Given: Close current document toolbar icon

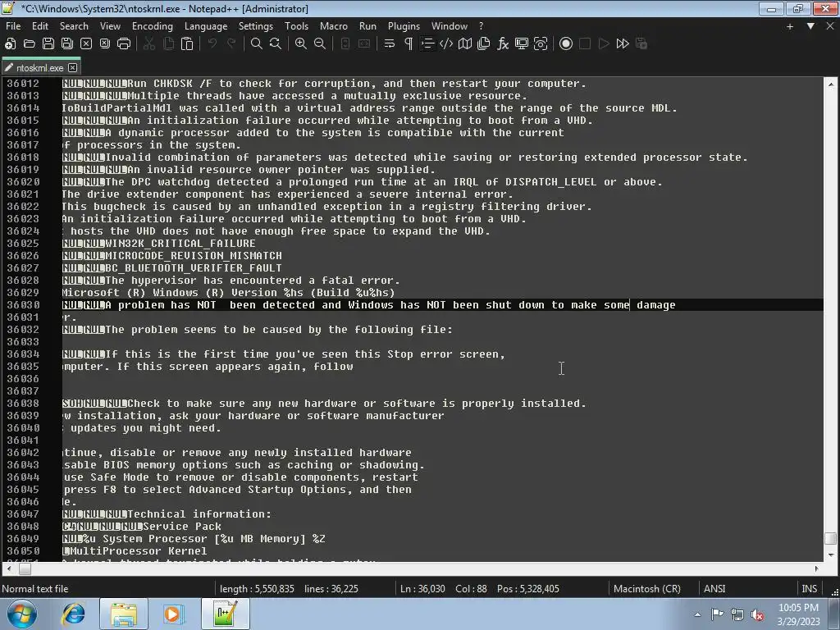Looking at the screenshot, I should pyautogui.click(x=85, y=44).
